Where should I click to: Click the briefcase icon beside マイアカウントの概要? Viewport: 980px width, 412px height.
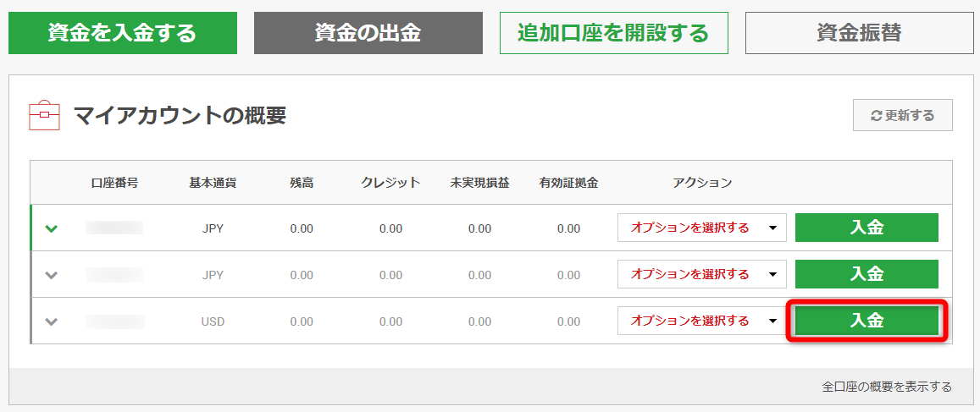[44, 115]
